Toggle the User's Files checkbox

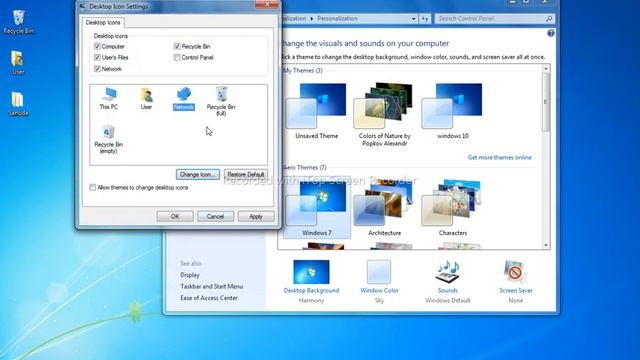pos(97,57)
